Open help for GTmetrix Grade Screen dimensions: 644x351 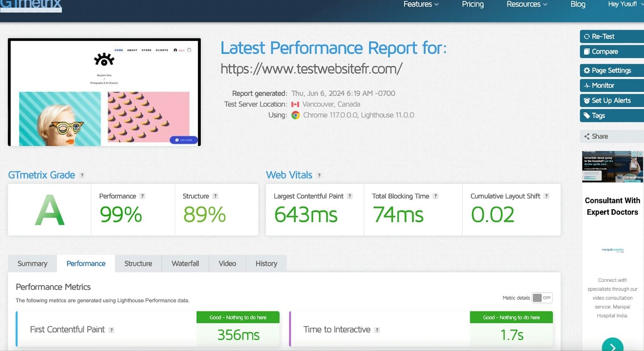pos(82,175)
